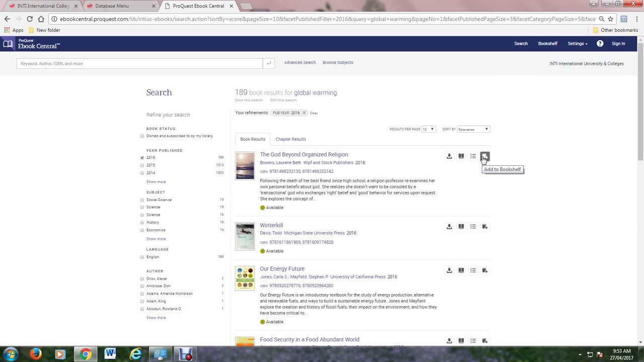Download Food Security in a Food Abundant World
The width and height of the screenshot is (644, 362).
(x=449, y=341)
